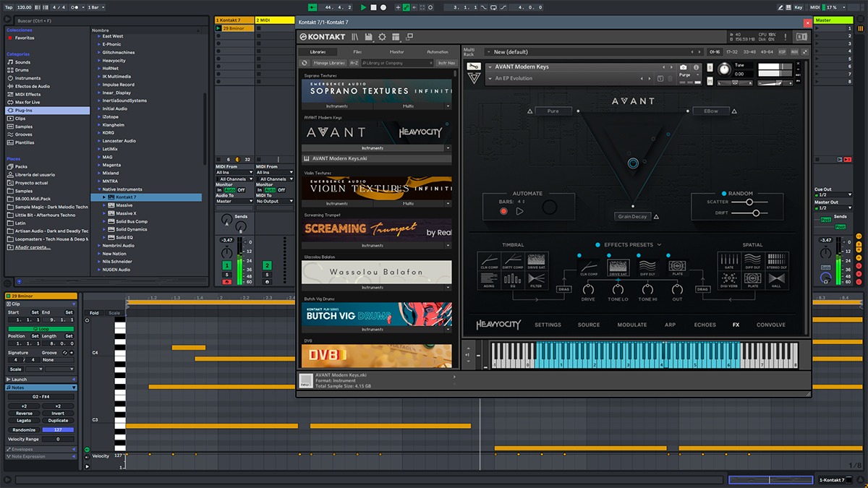Click the instrument info icon

pos(697,67)
